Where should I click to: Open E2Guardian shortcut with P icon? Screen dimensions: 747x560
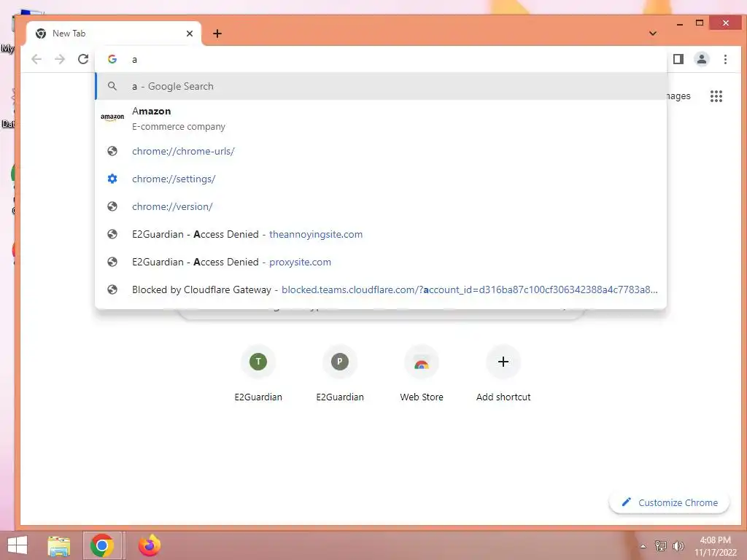pyautogui.click(x=340, y=374)
